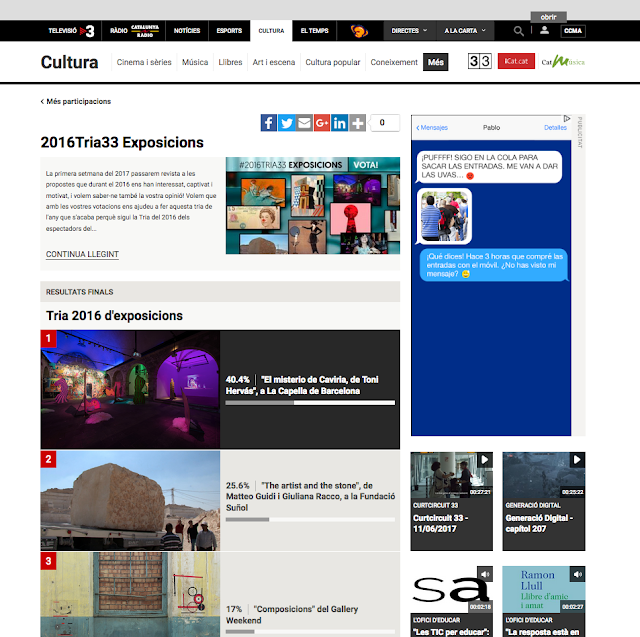Open 'The artist and the stone' image
The width and height of the screenshot is (640, 637).
coord(130,501)
